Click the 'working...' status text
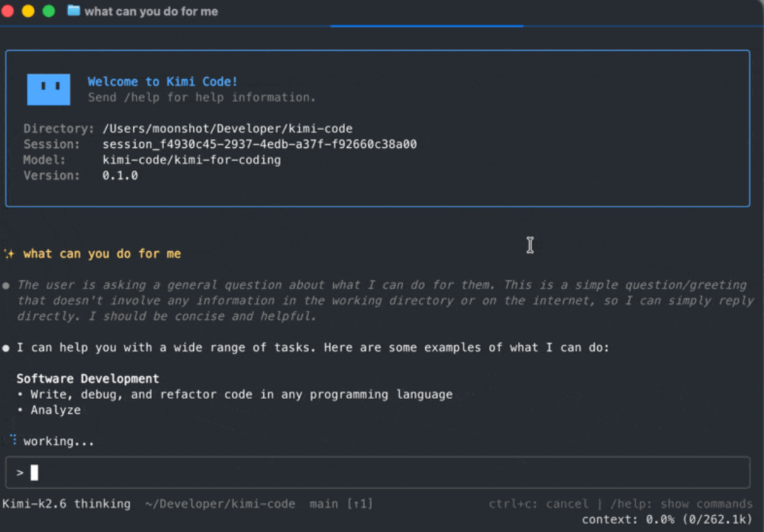 59,441
